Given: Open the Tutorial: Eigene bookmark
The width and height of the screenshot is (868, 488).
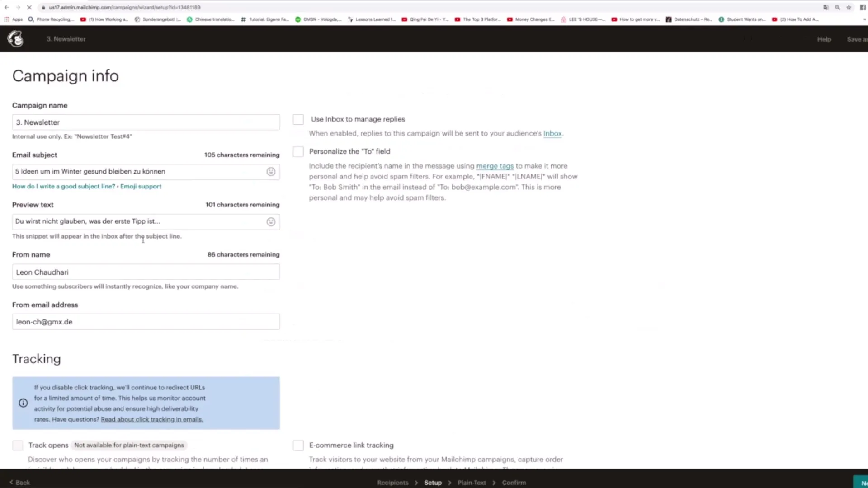Looking at the screenshot, I should [x=265, y=19].
